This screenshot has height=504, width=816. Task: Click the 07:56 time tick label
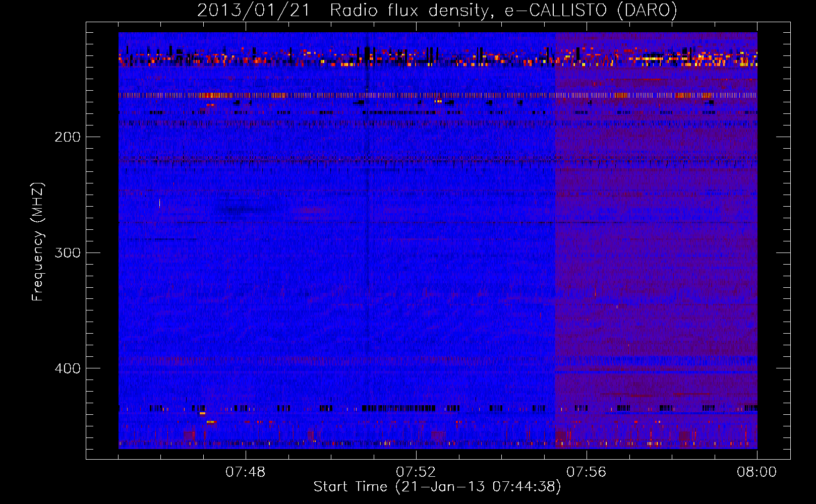point(587,472)
